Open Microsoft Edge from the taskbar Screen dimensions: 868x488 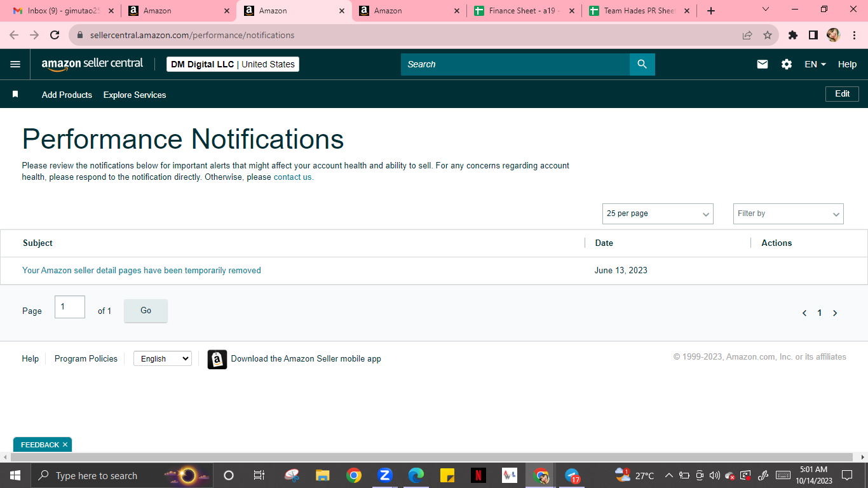[416, 475]
